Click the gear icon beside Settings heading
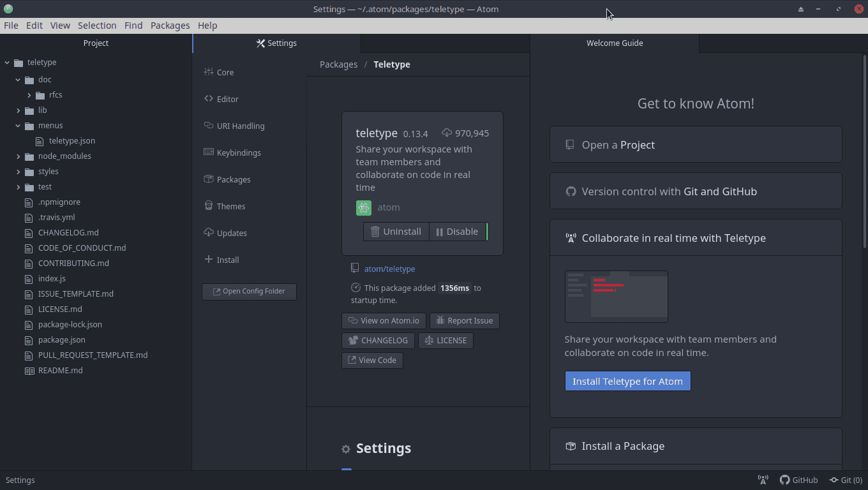868x490 pixels. coord(346,449)
